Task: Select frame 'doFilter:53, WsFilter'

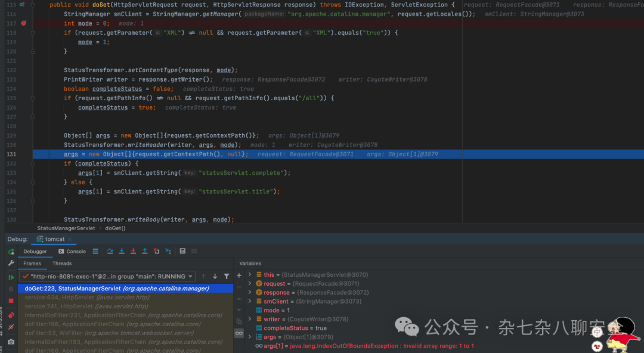Action: point(126,333)
